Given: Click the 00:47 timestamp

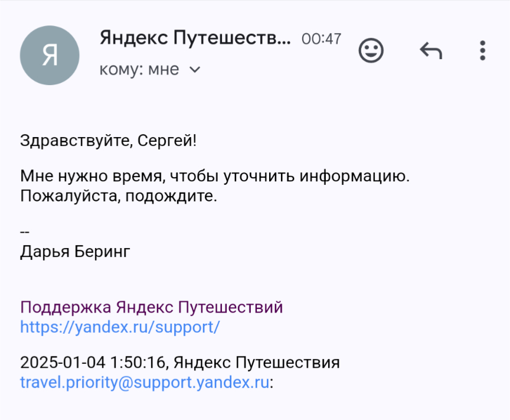Looking at the screenshot, I should [321, 39].
